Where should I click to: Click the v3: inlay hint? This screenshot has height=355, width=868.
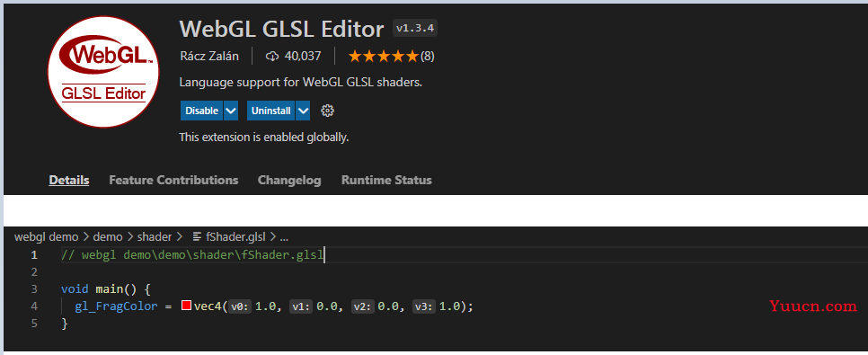[x=424, y=306]
